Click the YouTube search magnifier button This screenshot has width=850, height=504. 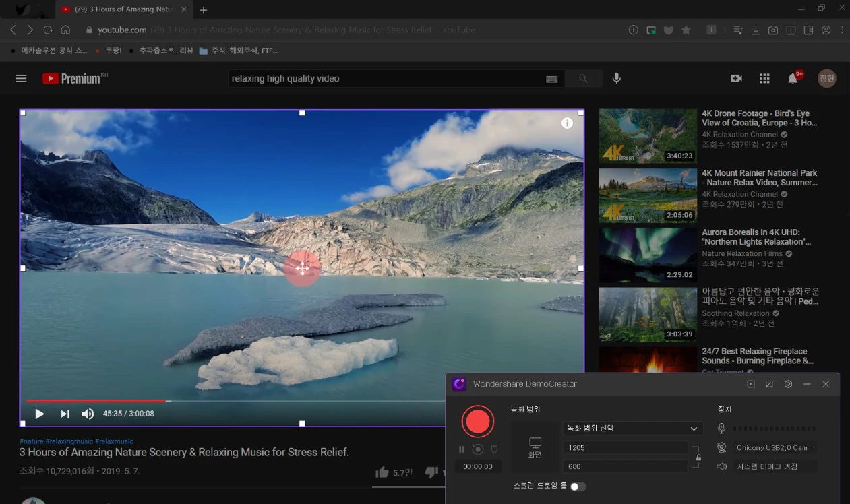(x=584, y=78)
